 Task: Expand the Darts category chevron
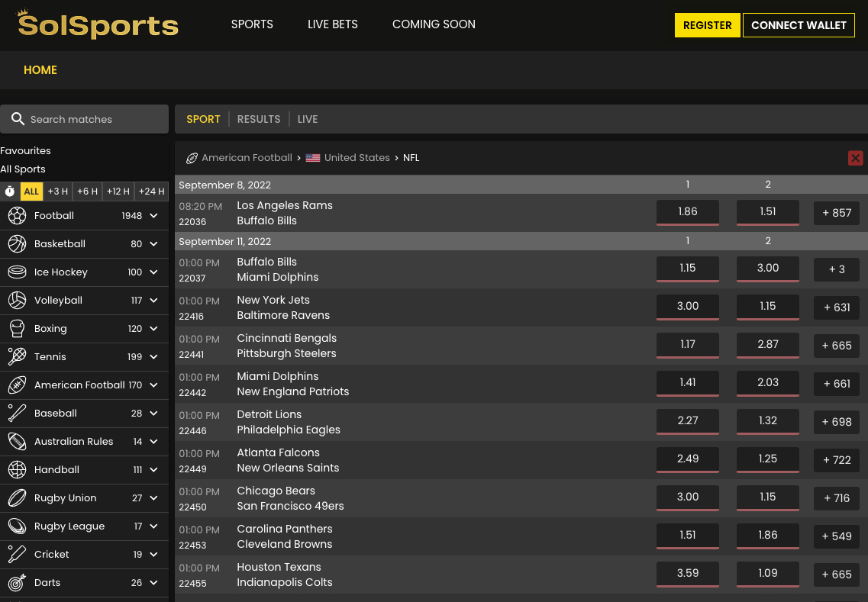coord(154,583)
